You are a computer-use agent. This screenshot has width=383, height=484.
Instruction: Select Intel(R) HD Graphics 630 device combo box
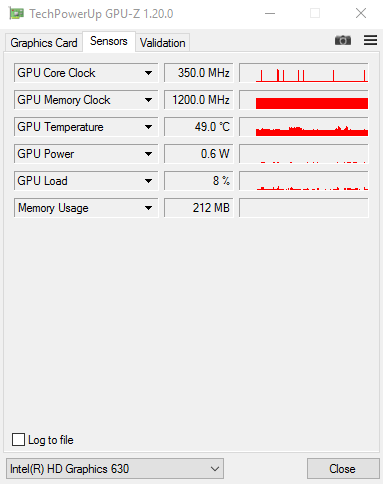click(115, 469)
